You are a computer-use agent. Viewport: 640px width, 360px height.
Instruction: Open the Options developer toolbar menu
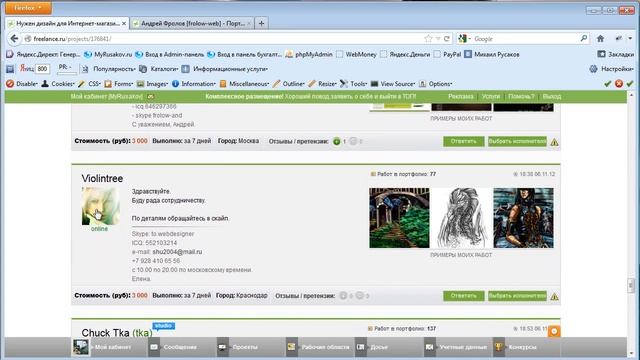click(436, 84)
